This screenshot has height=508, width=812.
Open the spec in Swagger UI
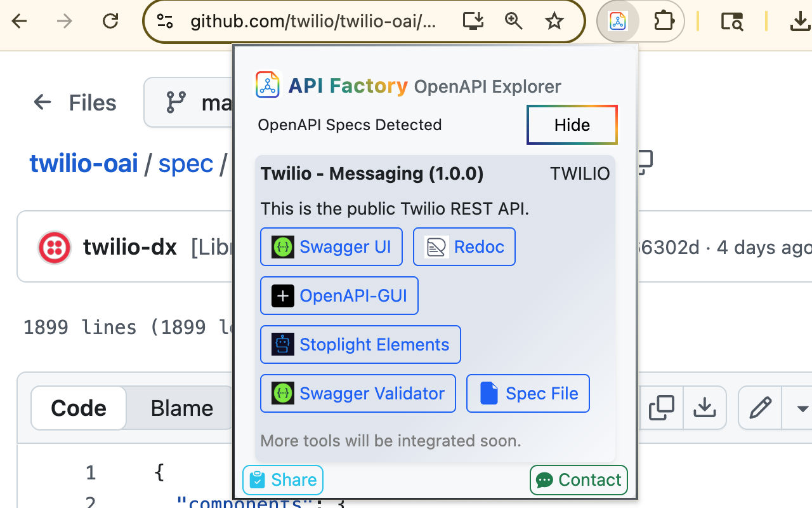pyautogui.click(x=332, y=247)
